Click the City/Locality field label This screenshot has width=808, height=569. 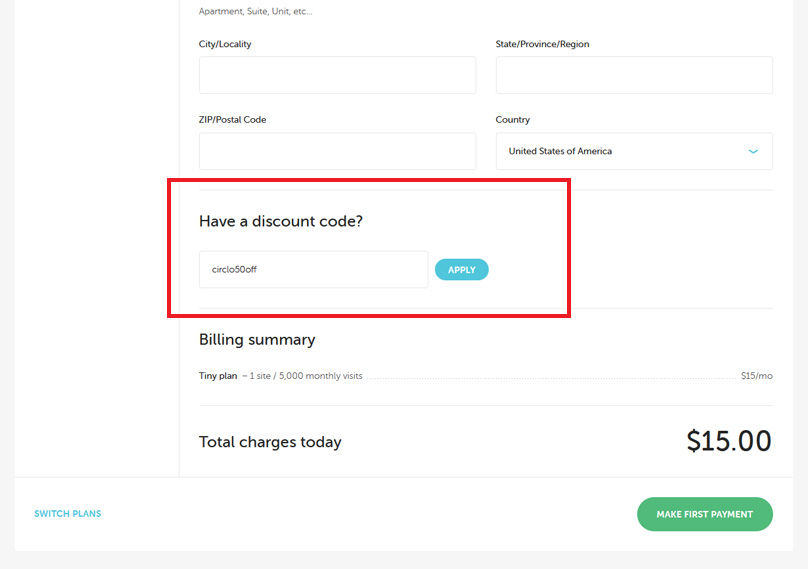coord(225,44)
